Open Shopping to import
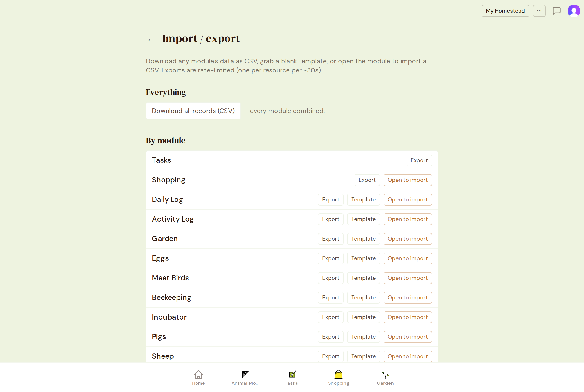584x392 pixels. (x=408, y=180)
